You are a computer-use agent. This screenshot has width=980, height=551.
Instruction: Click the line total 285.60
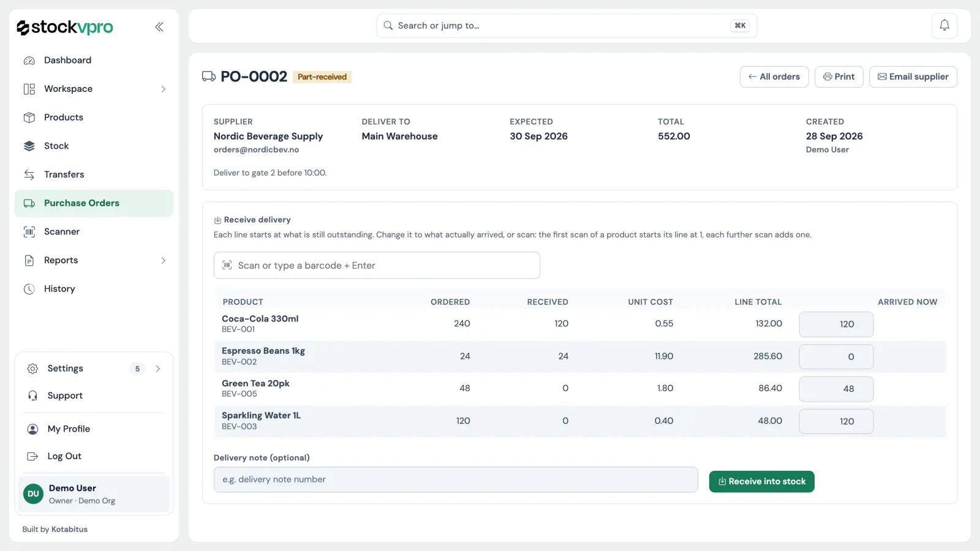[x=767, y=356]
